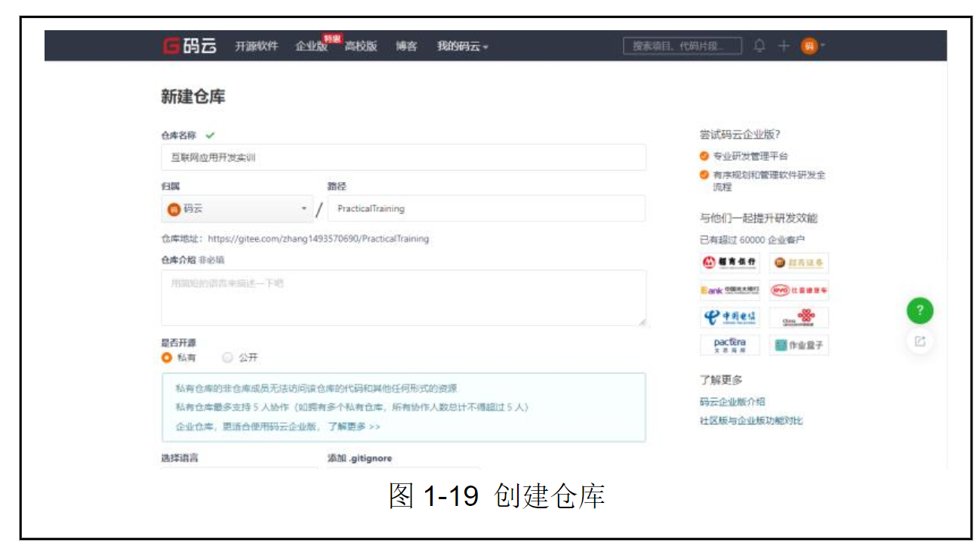
Task: Open the user avatar menu in the top bar
Action: (x=813, y=46)
